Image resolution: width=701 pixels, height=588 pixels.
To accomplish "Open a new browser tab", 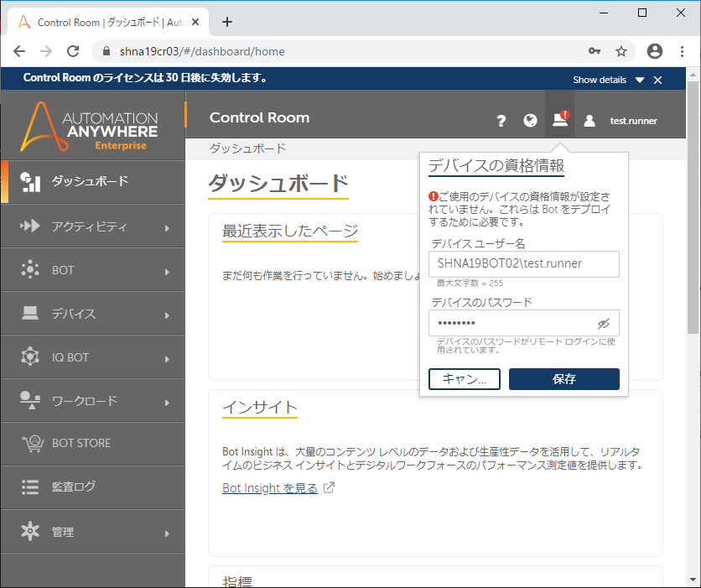I will click(227, 22).
